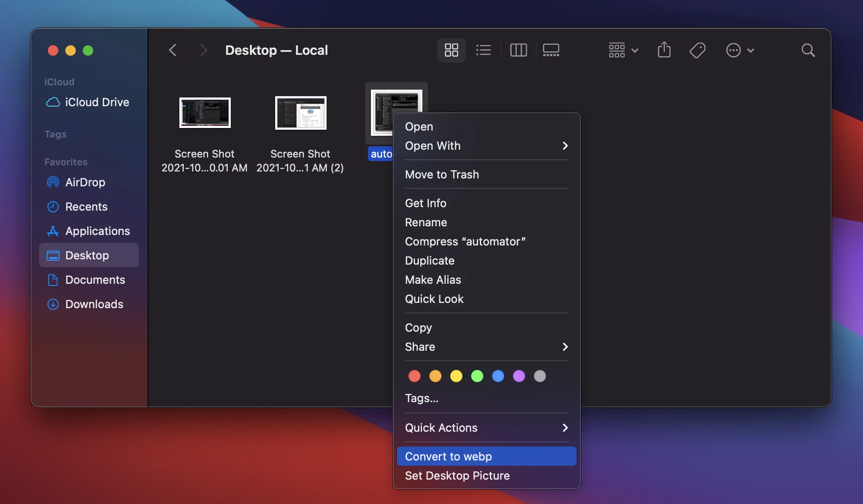The height and width of the screenshot is (504, 863).
Task: Open the group-by dropdown in toolbar
Action: point(623,50)
